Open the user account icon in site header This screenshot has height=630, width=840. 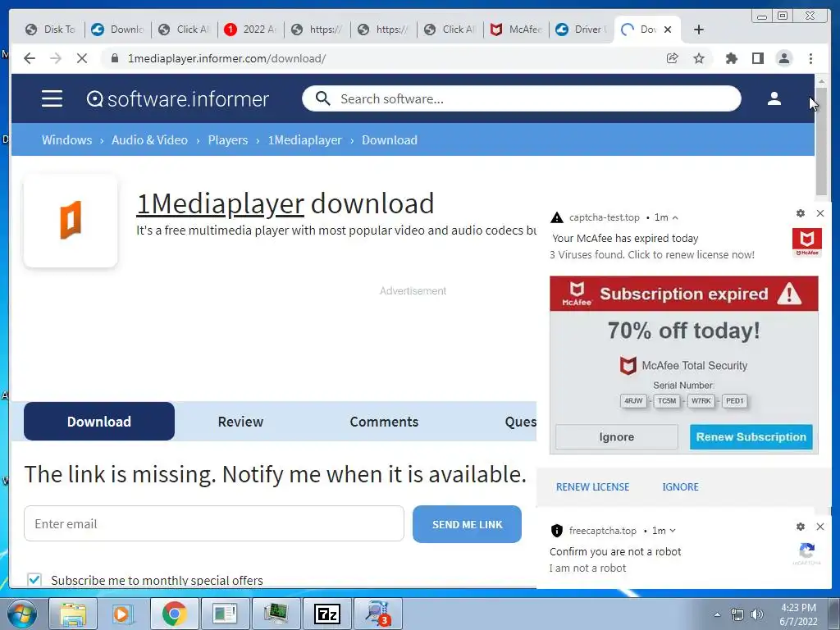774,98
